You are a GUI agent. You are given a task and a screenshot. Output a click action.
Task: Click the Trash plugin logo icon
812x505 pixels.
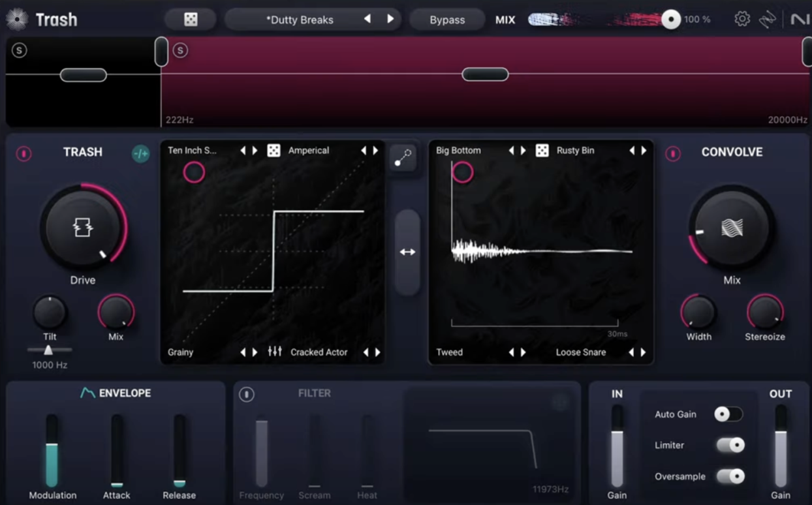pyautogui.click(x=16, y=20)
